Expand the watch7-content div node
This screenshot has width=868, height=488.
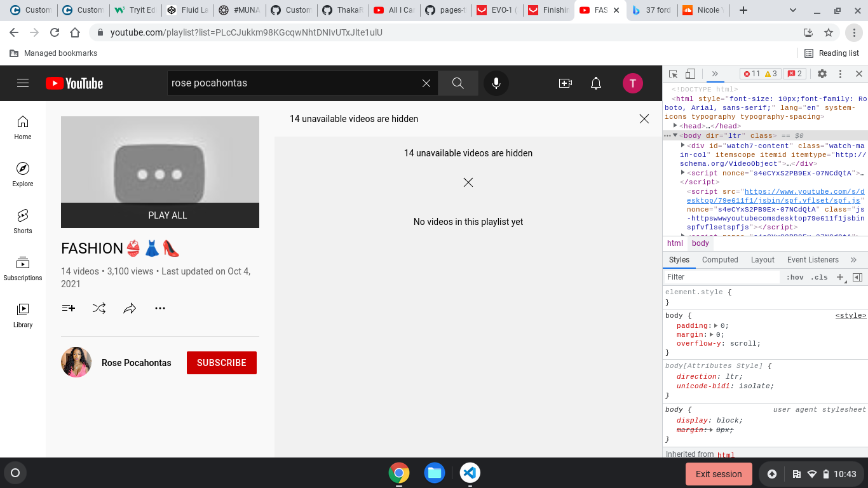tap(683, 145)
